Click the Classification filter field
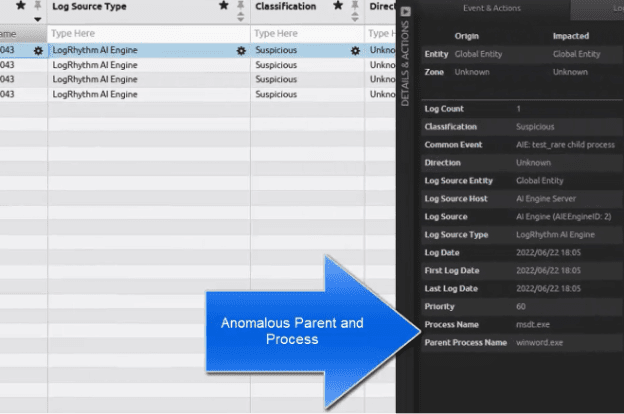 pos(306,33)
